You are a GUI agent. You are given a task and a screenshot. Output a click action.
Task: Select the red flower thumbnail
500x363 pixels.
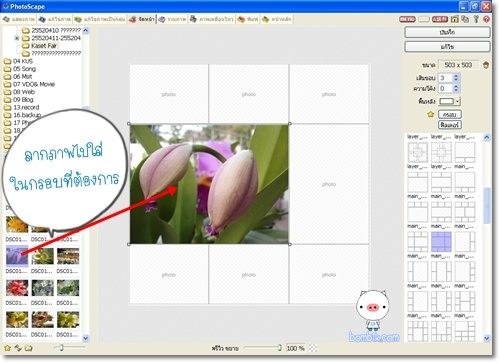point(17,288)
